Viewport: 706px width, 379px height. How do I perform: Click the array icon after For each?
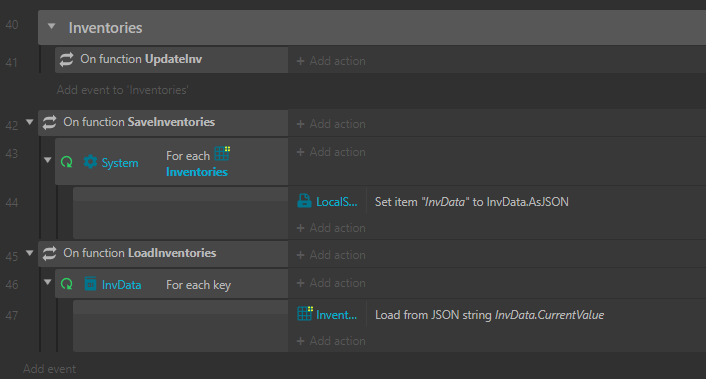pyautogui.click(x=222, y=153)
